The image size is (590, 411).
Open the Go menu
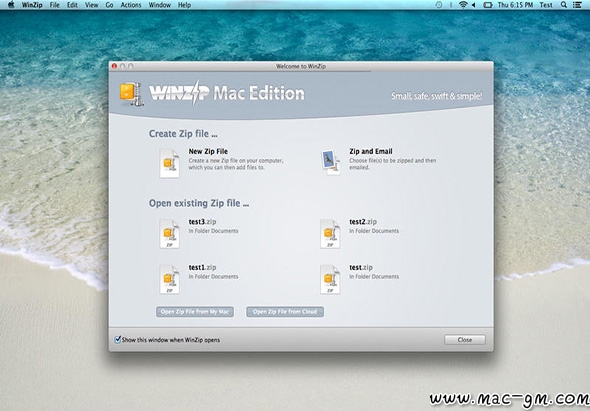pyautogui.click(x=109, y=5)
